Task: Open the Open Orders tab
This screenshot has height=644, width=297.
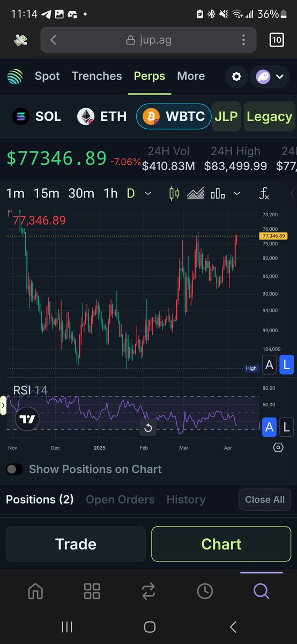Action: point(120,500)
